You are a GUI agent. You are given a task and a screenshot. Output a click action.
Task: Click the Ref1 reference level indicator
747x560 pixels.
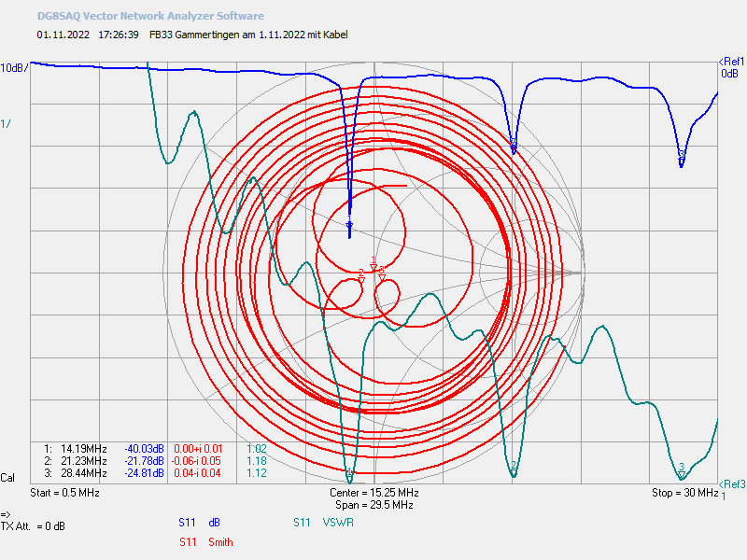pos(731,62)
